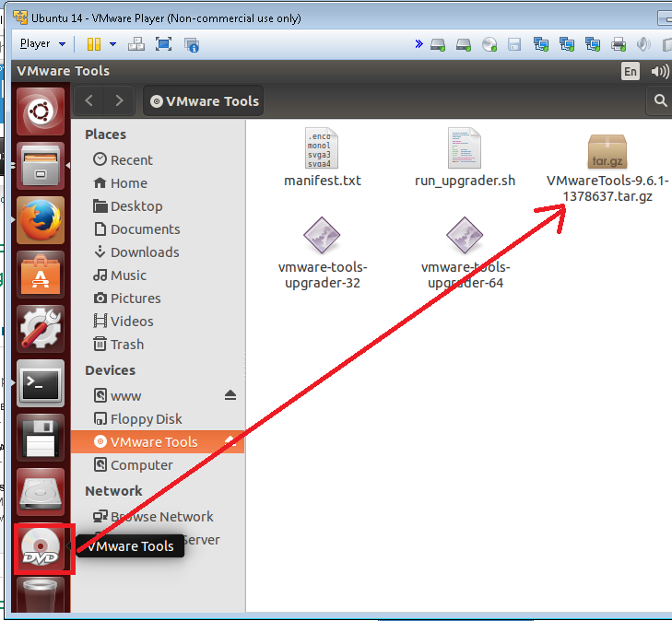Screen dimensions: 672x621
Task: Open the Trash in sidebar
Action: (126, 345)
